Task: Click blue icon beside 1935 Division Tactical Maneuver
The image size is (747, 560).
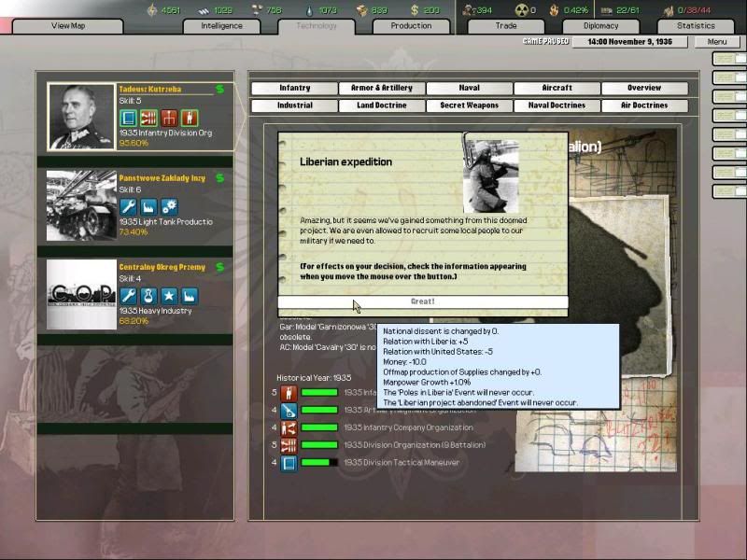Action: click(289, 463)
